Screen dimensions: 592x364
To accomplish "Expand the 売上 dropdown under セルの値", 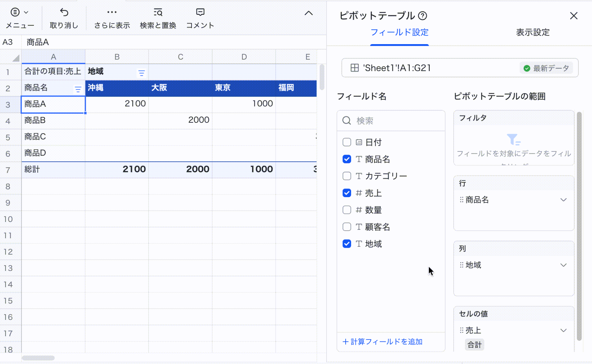I will coord(564,330).
